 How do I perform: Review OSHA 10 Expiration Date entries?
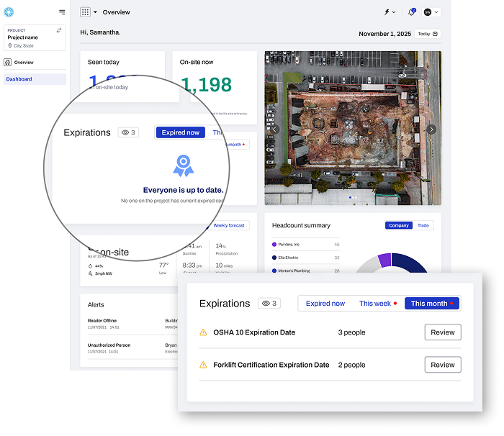[443, 332]
